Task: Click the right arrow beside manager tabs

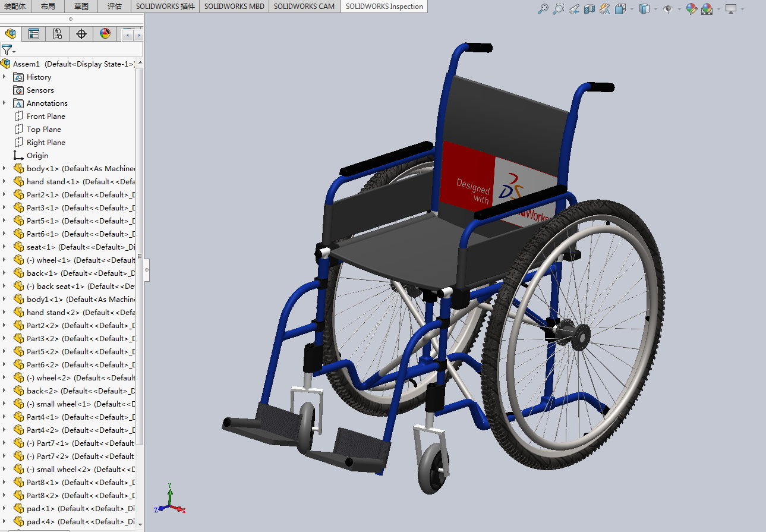Action: [138, 36]
